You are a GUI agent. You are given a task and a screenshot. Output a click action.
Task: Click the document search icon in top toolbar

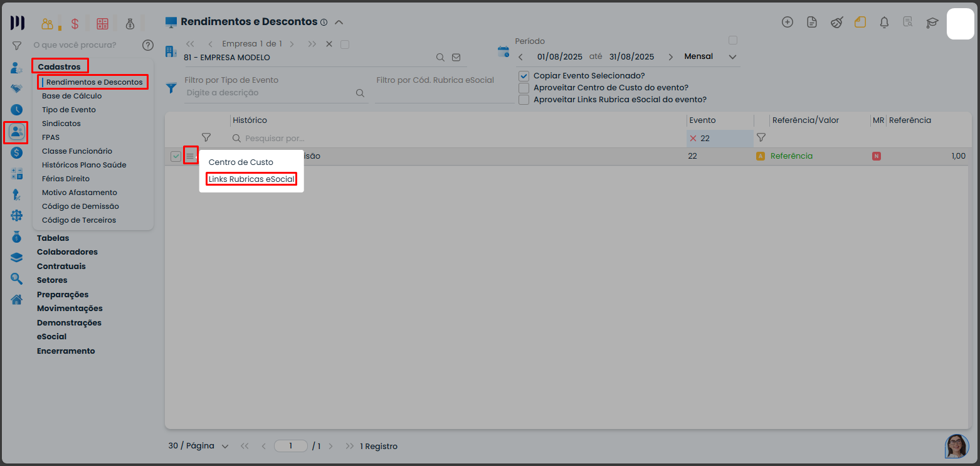[908, 22]
